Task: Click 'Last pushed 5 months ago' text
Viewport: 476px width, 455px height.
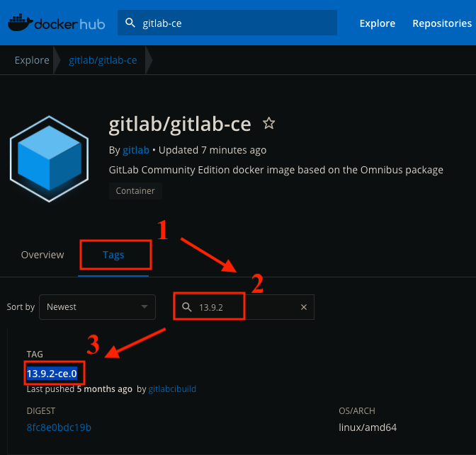Action: 79,389
